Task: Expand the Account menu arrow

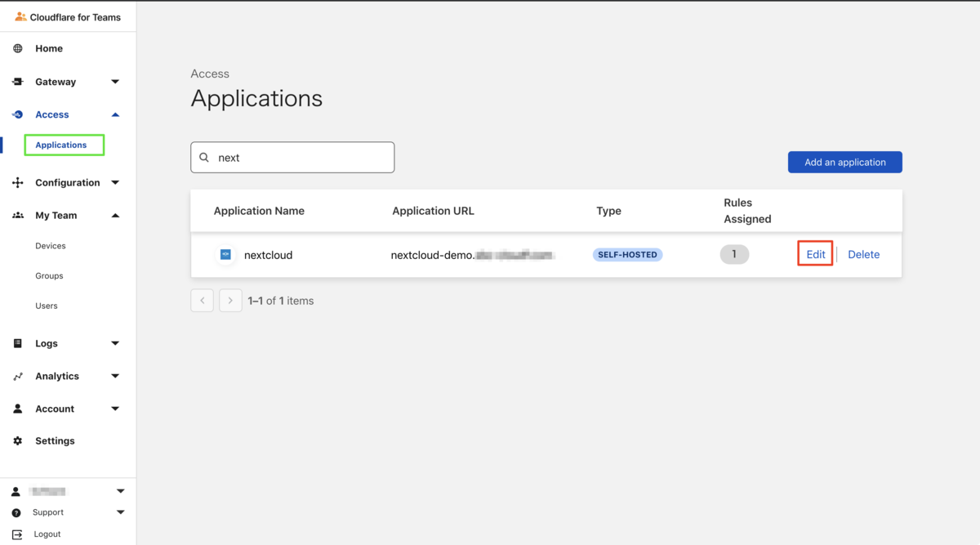Action: click(115, 409)
